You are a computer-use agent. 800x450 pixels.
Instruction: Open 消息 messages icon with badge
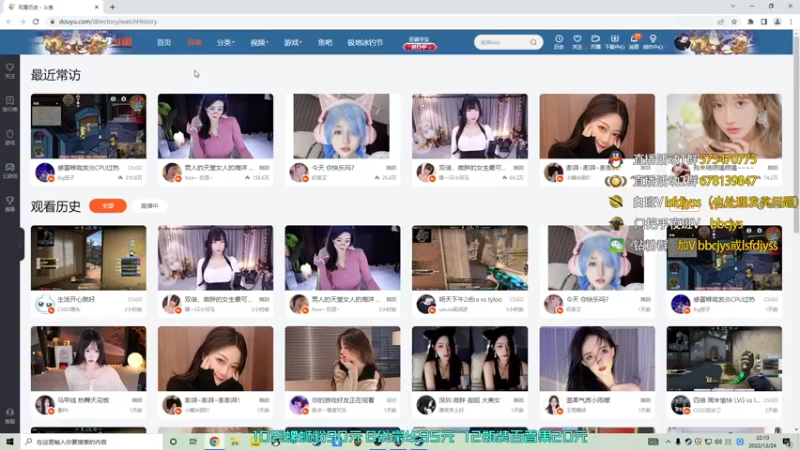(634, 42)
